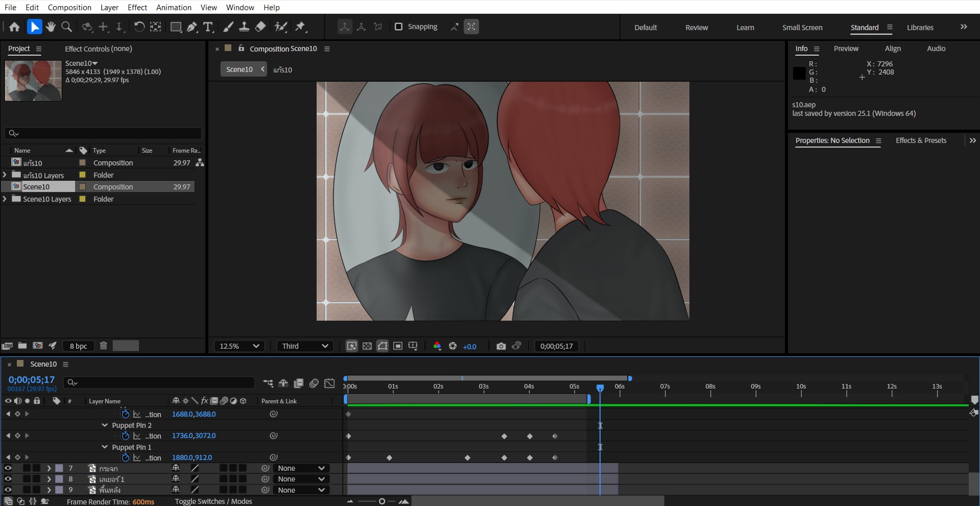Pick the Eraser tool
This screenshot has width=980, height=506.
[x=260, y=27]
